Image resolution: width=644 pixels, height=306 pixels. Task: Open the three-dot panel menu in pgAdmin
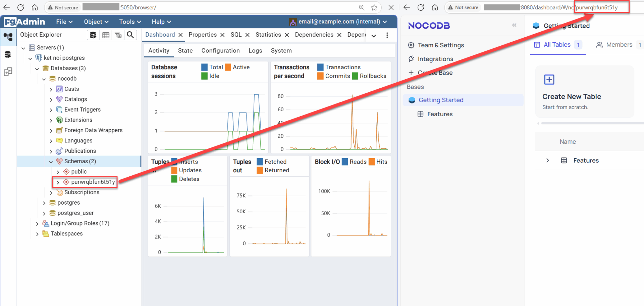pyautogui.click(x=387, y=35)
